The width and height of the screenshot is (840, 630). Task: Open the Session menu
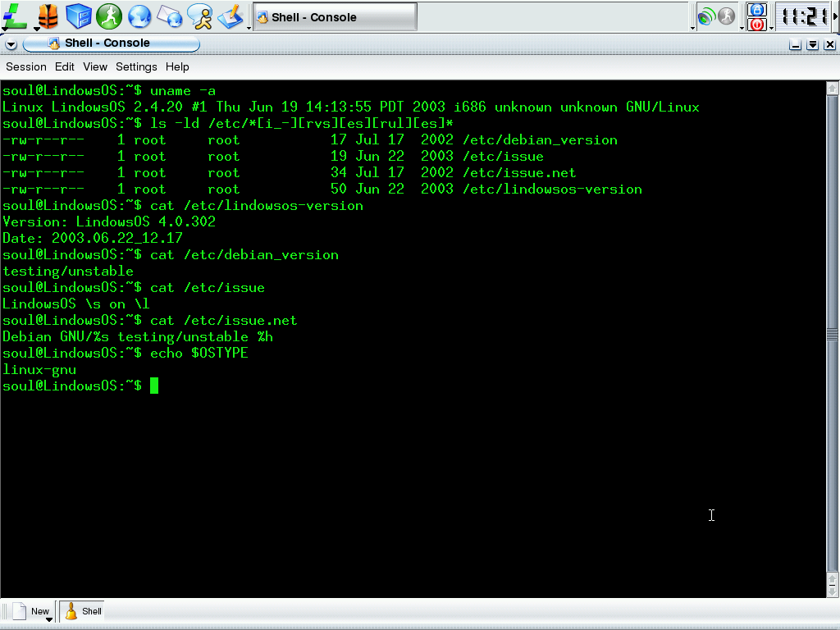click(x=26, y=67)
